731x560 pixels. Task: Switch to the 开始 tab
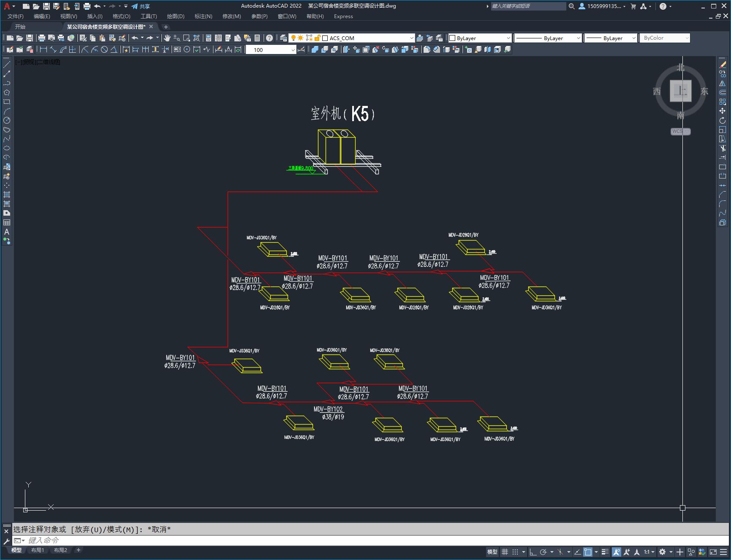pyautogui.click(x=20, y=27)
